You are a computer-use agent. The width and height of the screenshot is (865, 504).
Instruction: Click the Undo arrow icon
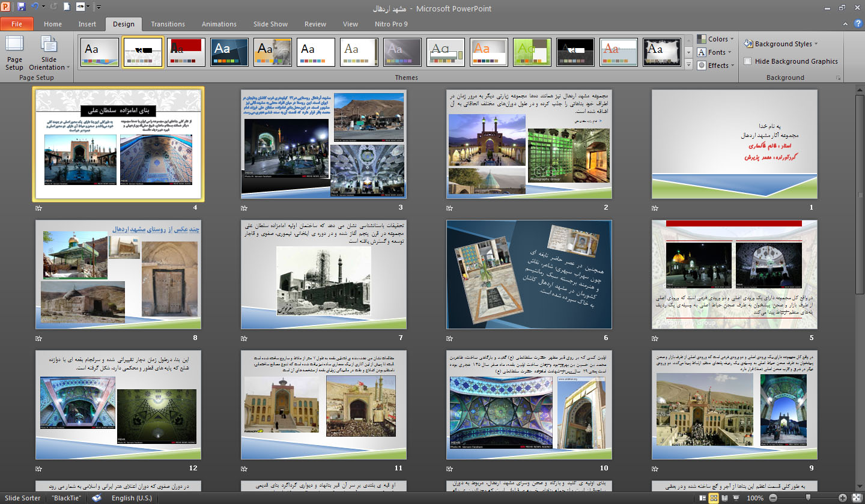[35, 7]
